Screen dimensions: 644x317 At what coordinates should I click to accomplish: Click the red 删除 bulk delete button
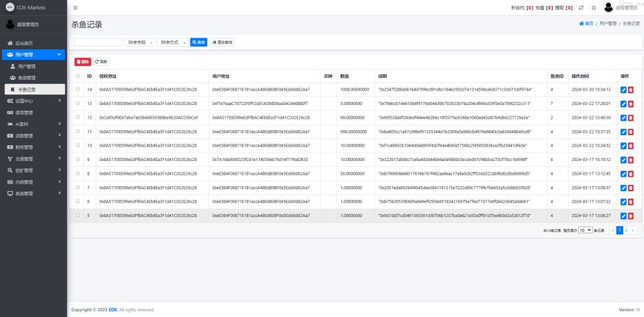coord(82,62)
